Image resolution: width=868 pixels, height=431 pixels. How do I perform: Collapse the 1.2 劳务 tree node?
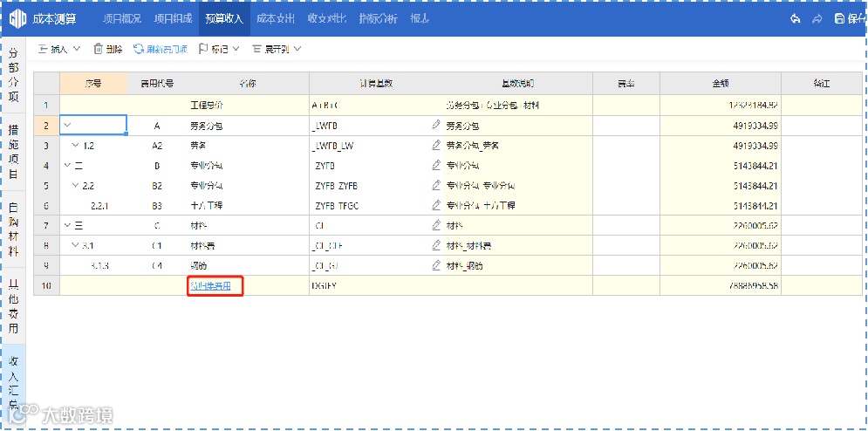click(76, 146)
